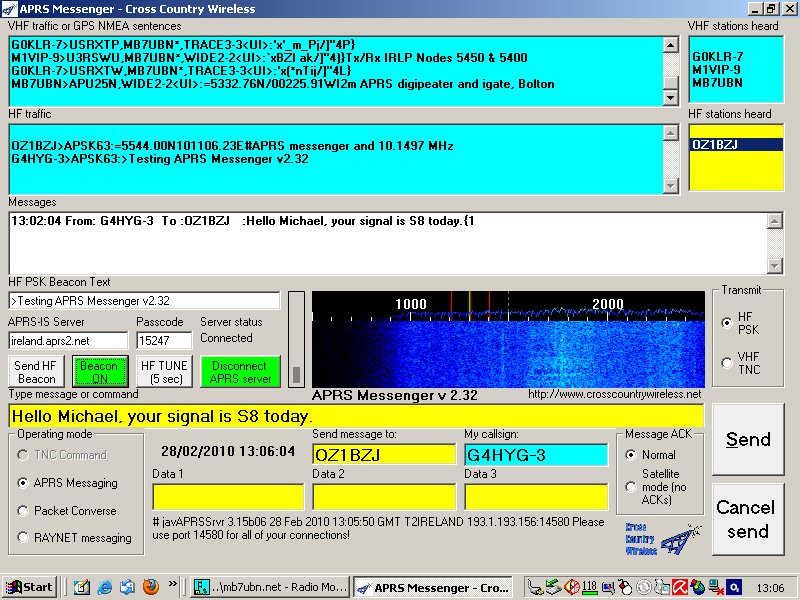Launch Firefox from quick launch
The width and height of the screenshot is (800, 600).
pos(151,587)
